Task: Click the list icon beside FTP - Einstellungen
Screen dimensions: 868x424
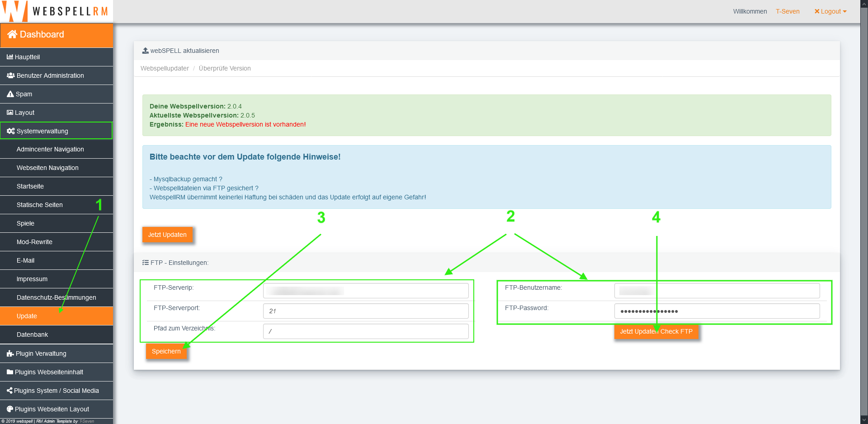Action: pos(145,263)
